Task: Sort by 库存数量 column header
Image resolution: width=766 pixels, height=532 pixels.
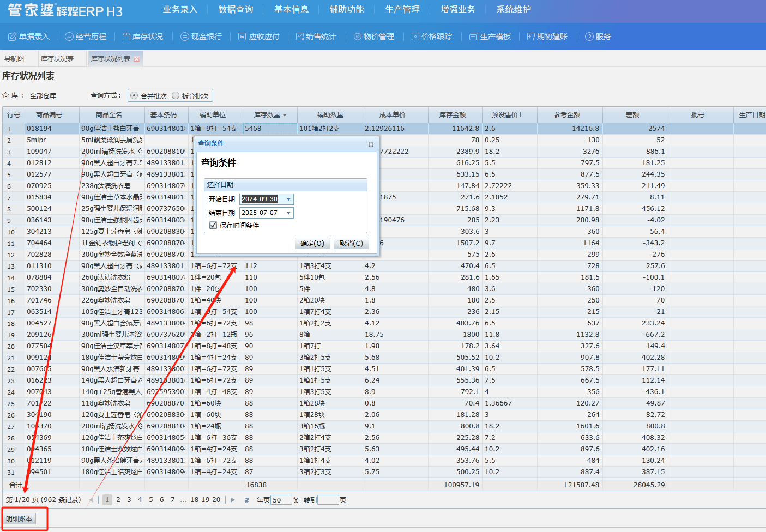Action: (x=270, y=115)
